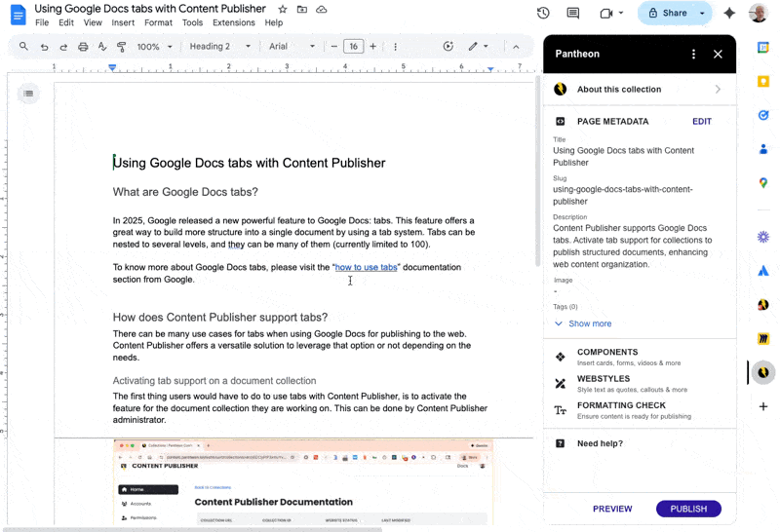Viewport: 780px width, 532px height.
Task: Open the Heading 2 style dropdown
Action: pos(220,47)
